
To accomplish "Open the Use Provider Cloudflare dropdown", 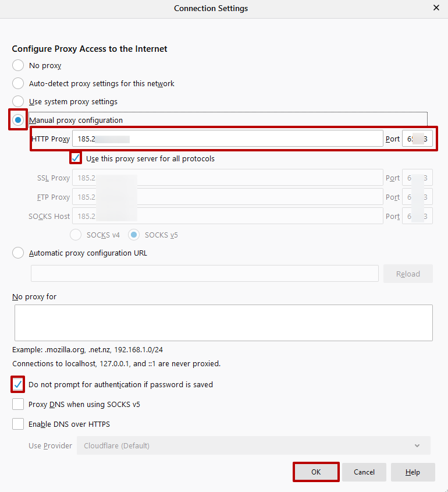I will pyautogui.click(x=253, y=445).
